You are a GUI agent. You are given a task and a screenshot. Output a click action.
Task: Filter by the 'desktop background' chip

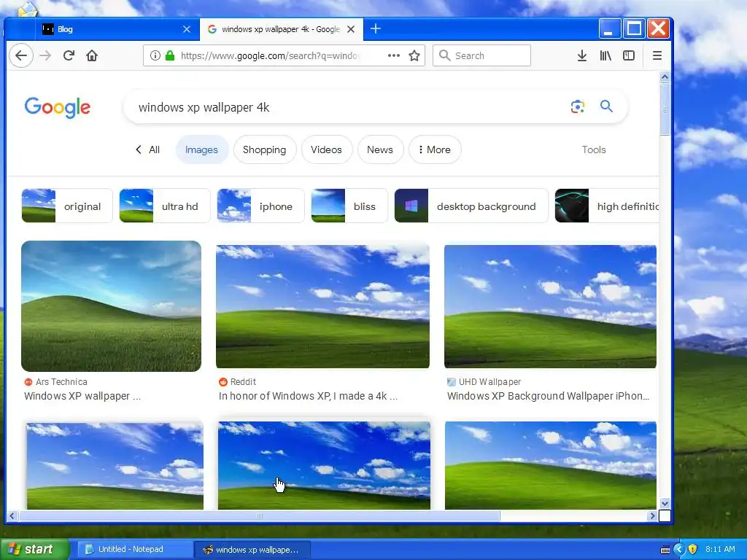click(471, 206)
